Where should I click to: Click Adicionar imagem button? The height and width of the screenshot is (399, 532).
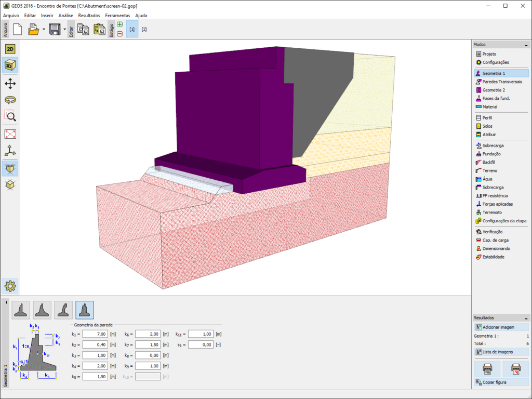tap(501, 327)
